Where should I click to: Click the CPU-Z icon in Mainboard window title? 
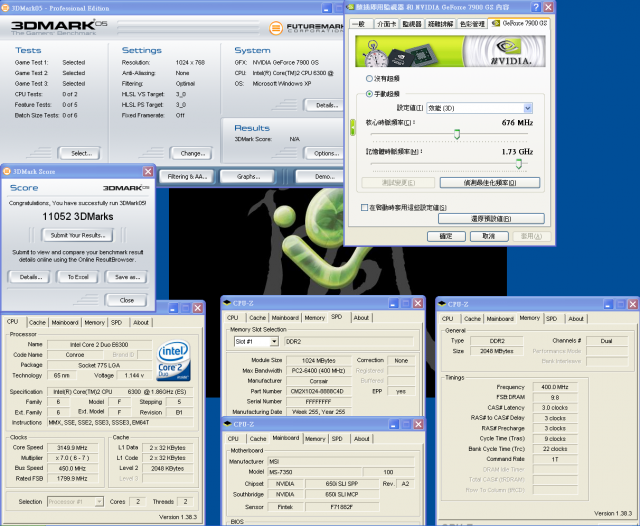point(228,424)
